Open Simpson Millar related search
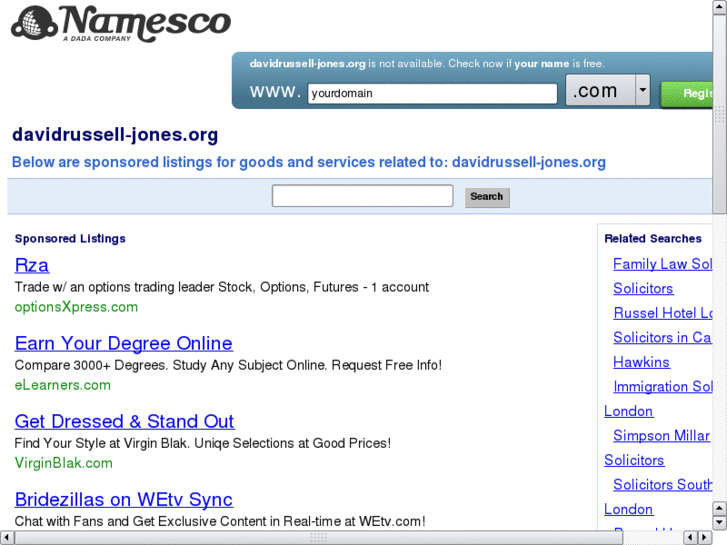The image size is (727, 545). click(661, 436)
